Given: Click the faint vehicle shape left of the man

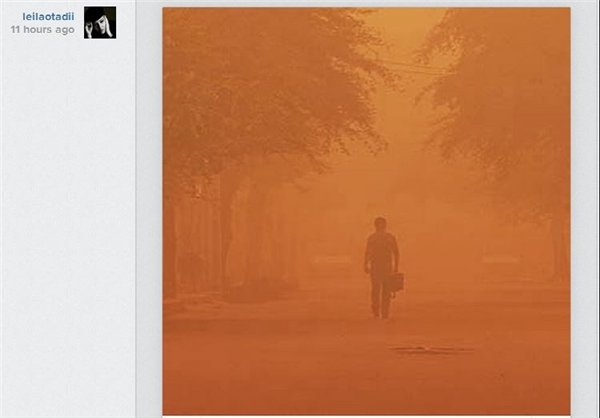Looking at the screenshot, I should [x=332, y=260].
